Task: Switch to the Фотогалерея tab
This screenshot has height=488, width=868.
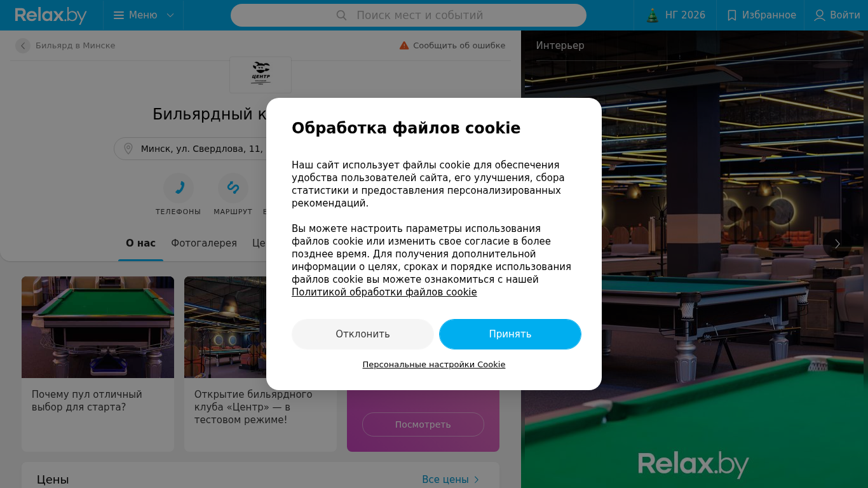Action: pos(204,243)
